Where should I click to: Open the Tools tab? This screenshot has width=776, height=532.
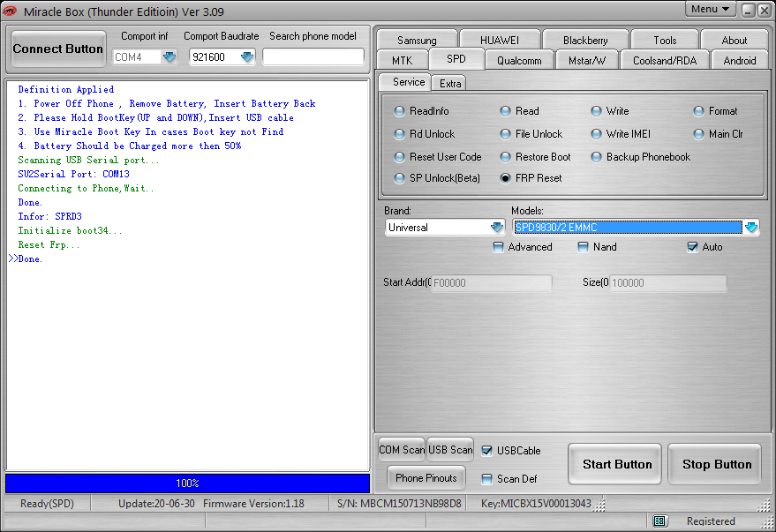point(665,40)
